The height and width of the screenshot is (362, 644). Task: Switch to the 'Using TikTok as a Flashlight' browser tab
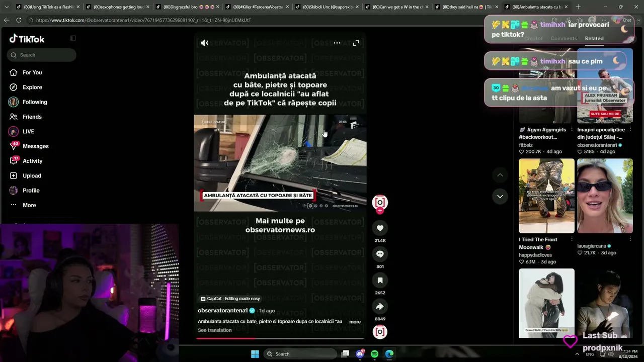coord(48,7)
